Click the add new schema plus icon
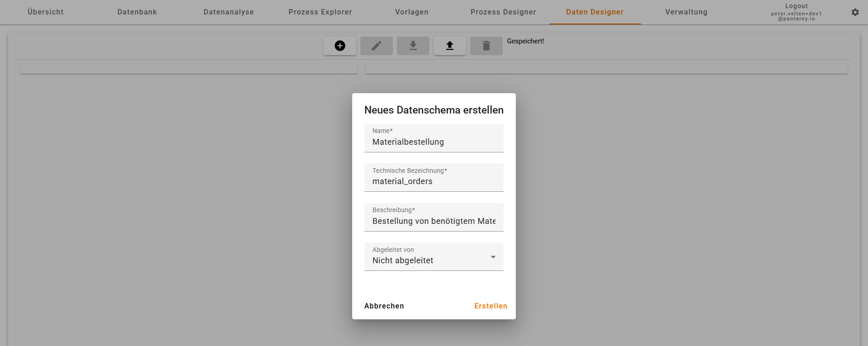This screenshot has width=868, height=346. point(340,46)
